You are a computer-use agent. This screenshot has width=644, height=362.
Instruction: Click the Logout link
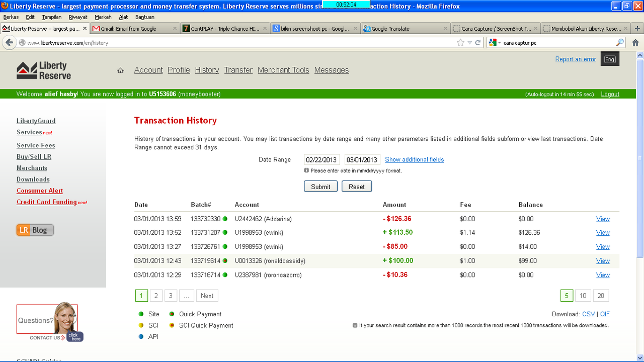point(610,94)
